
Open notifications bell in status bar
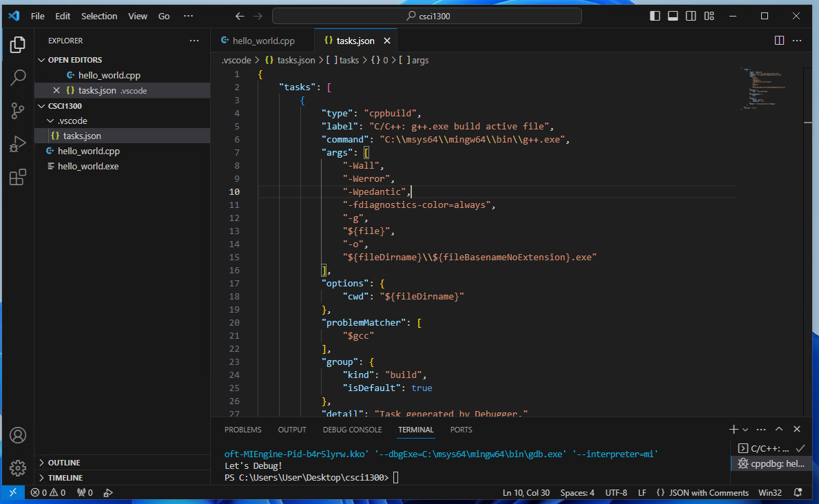click(798, 492)
